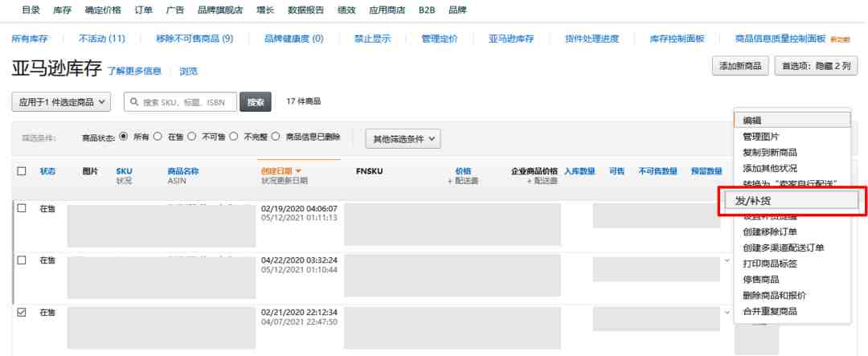This screenshot has height=356, width=868.
Task: Expand the action chevron on the 04/22/2020 row
Action: point(727,260)
